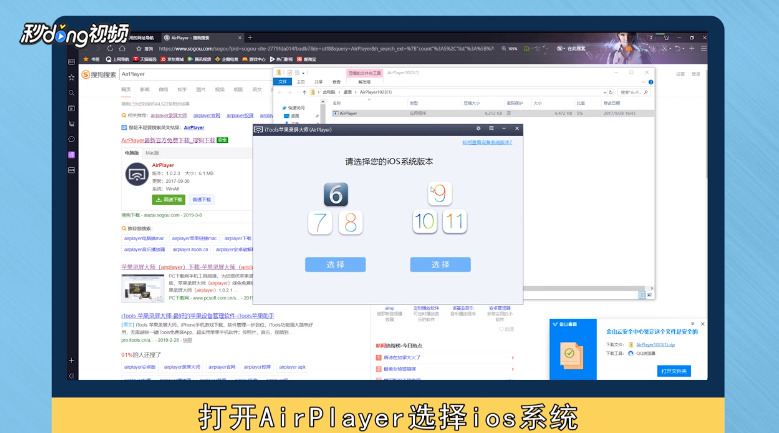Go up one folder in Explorer
This screenshot has height=433, width=779.
(304, 92)
